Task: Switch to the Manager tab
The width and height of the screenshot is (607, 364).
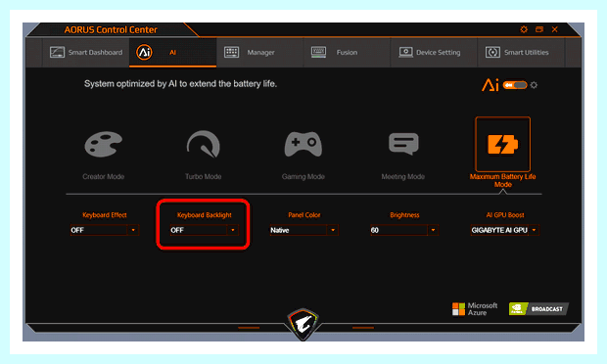Action: pos(260,52)
